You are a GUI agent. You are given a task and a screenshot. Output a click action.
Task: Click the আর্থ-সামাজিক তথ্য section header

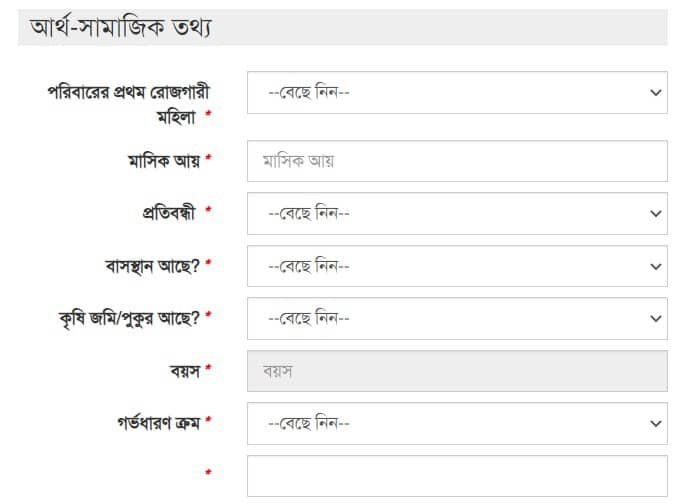click(x=125, y=27)
